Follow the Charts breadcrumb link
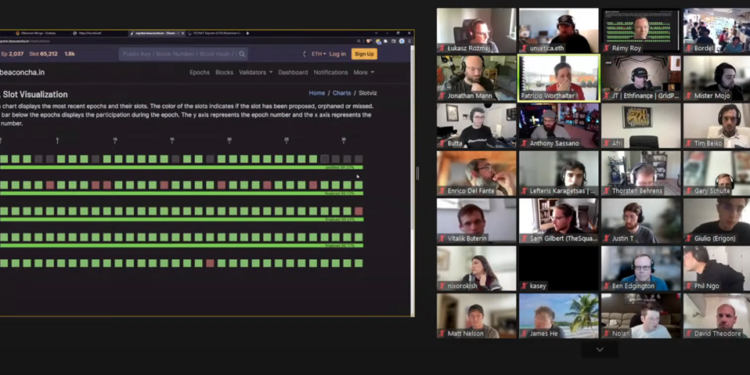750x375 pixels. (x=342, y=93)
